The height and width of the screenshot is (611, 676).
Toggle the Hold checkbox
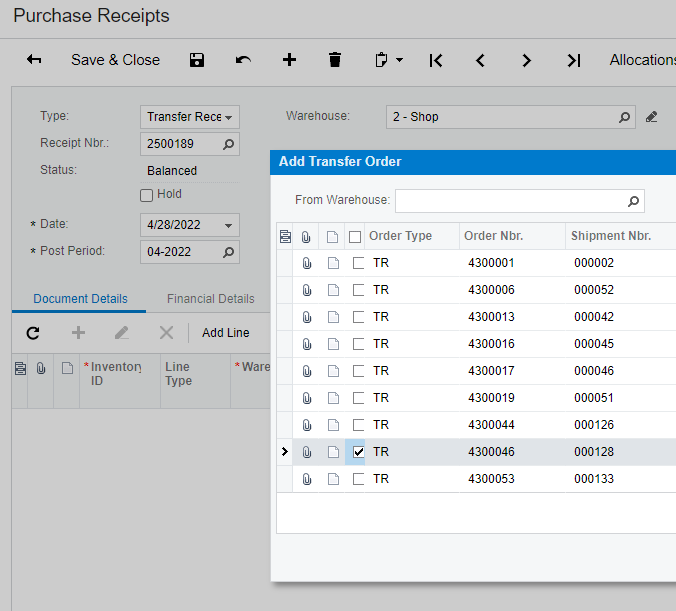pos(147,195)
